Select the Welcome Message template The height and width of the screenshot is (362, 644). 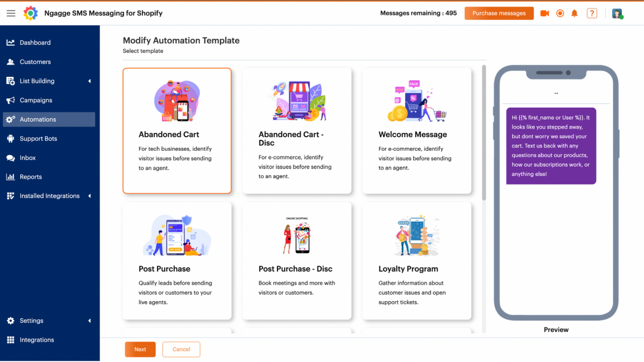(x=417, y=130)
